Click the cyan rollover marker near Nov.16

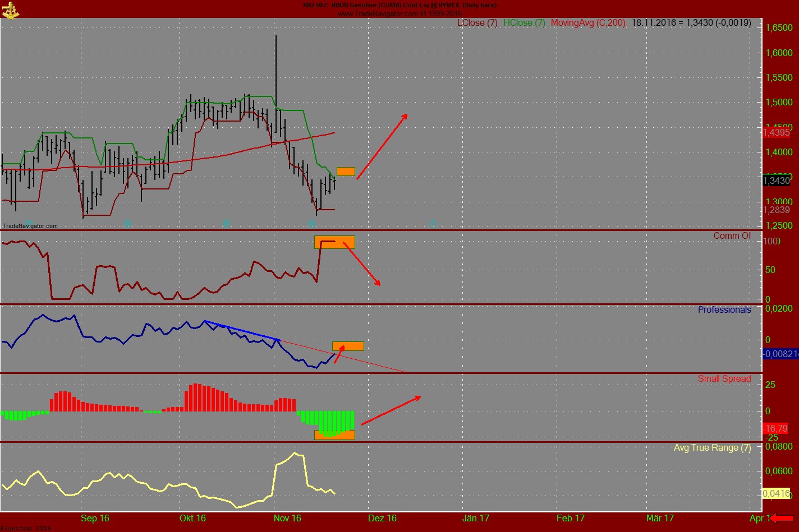[311, 223]
